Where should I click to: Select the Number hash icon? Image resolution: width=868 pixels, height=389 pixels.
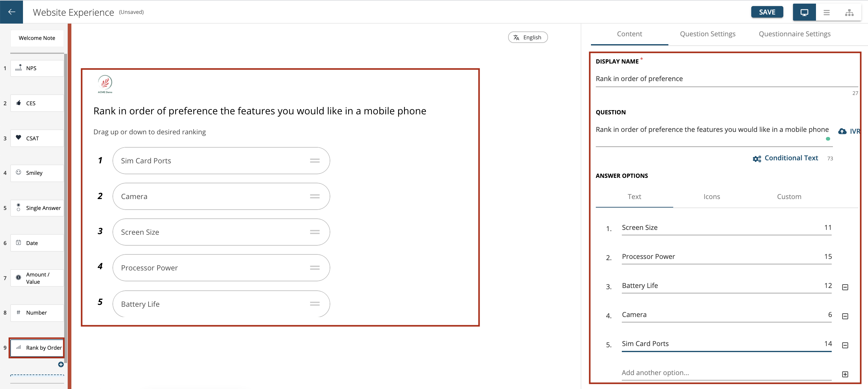click(x=18, y=312)
